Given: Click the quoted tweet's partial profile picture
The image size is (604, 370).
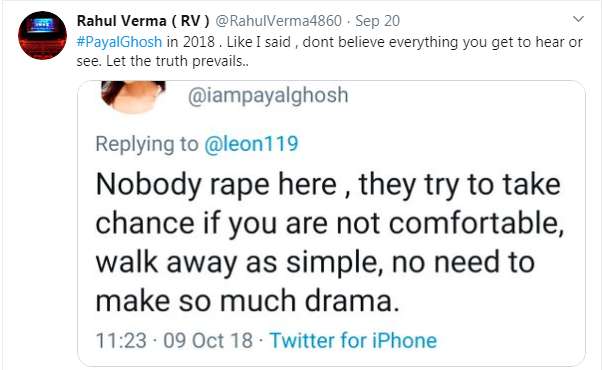Looking at the screenshot, I should [x=133, y=97].
